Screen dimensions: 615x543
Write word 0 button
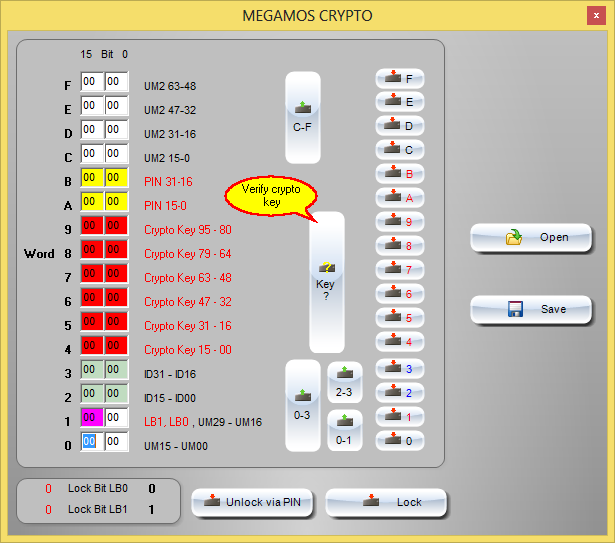point(400,441)
